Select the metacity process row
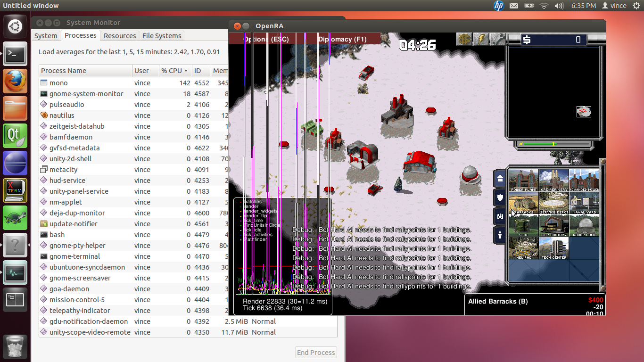Screen dimensions: 644x362 (133, 170)
